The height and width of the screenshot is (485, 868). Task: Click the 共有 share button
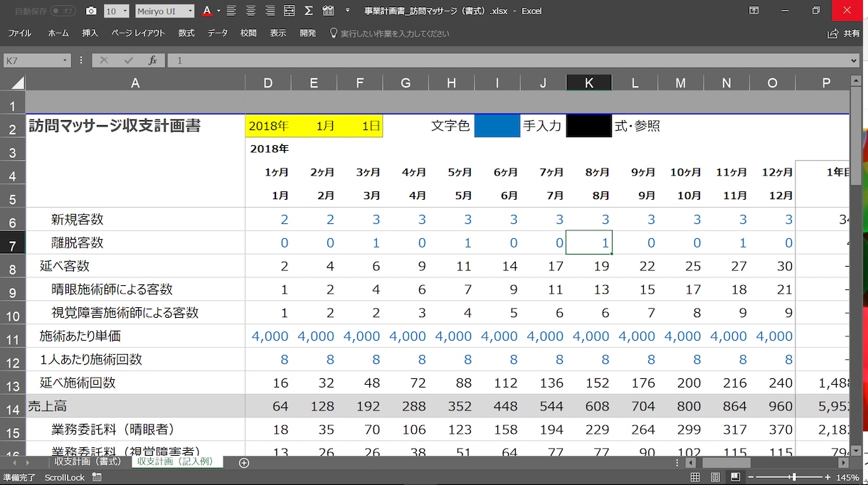(x=845, y=33)
